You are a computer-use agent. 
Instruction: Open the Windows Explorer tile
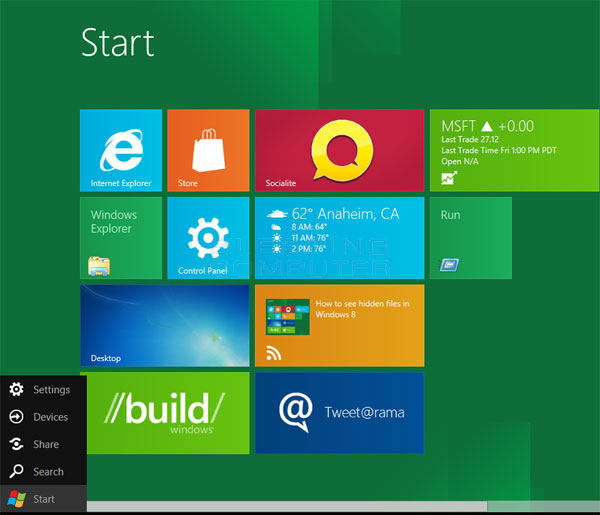[121, 238]
